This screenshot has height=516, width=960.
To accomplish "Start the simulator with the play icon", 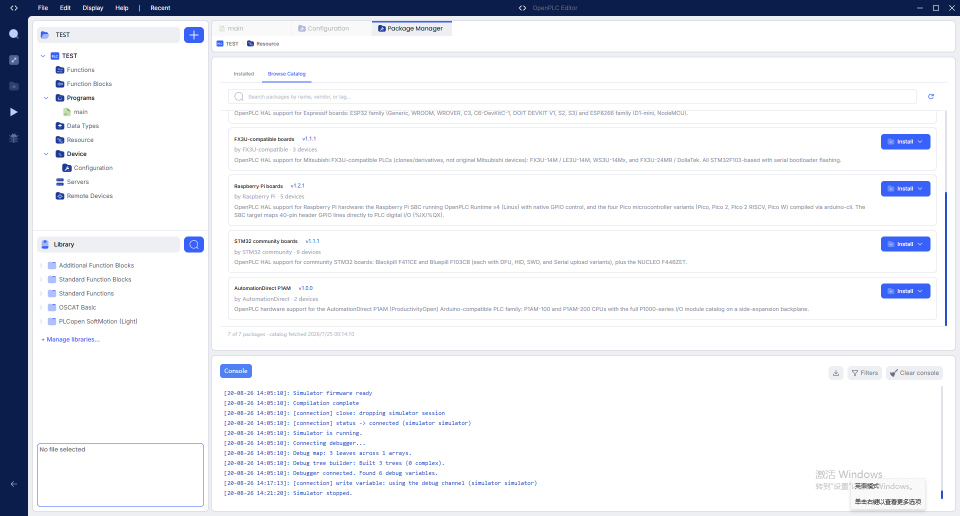I will [x=13, y=112].
